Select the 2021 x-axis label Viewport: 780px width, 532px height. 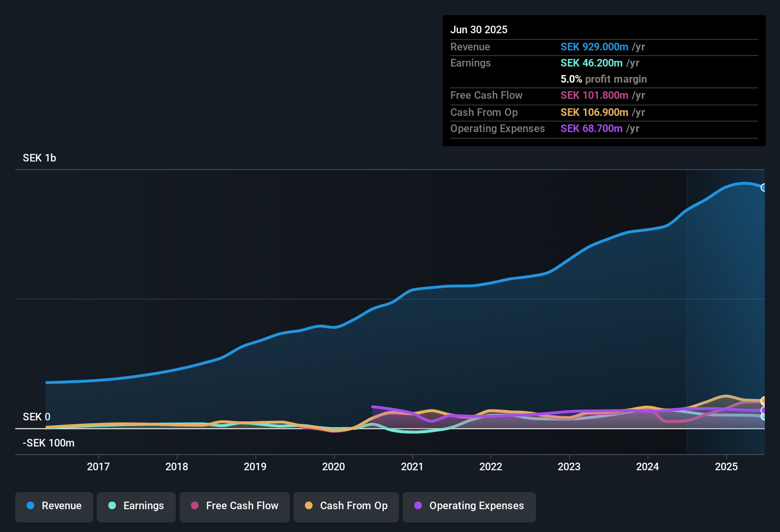(412, 466)
